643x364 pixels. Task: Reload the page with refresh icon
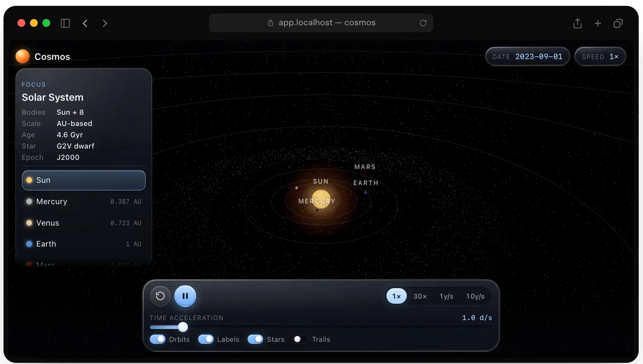tap(423, 23)
